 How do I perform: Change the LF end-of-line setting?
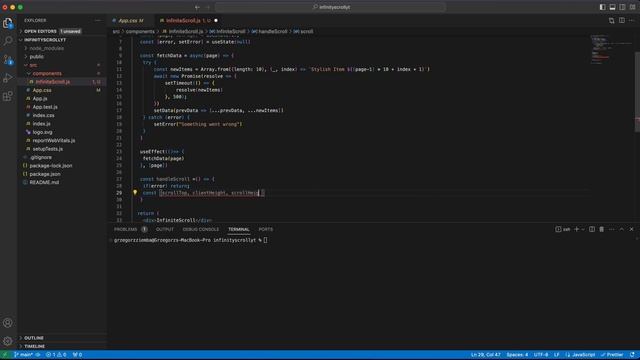coord(557,355)
